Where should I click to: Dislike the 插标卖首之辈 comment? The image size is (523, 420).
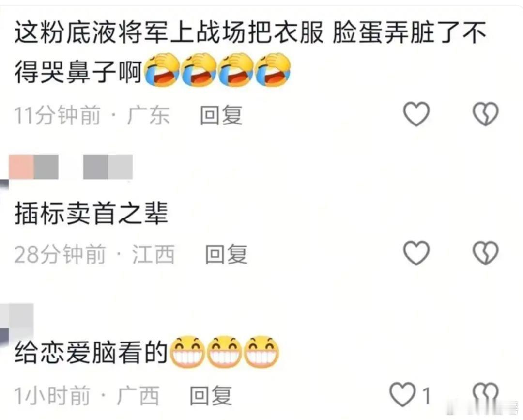coord(486,253)
